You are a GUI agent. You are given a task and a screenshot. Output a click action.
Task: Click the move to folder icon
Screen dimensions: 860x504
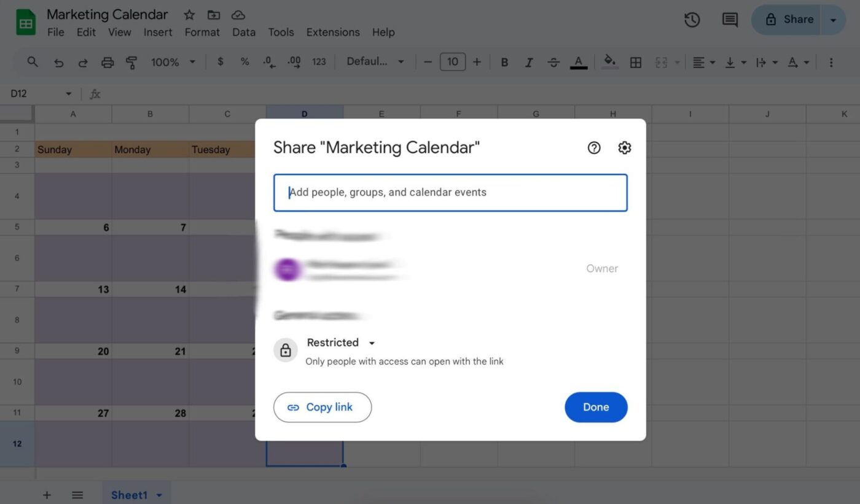coord(214,15)
